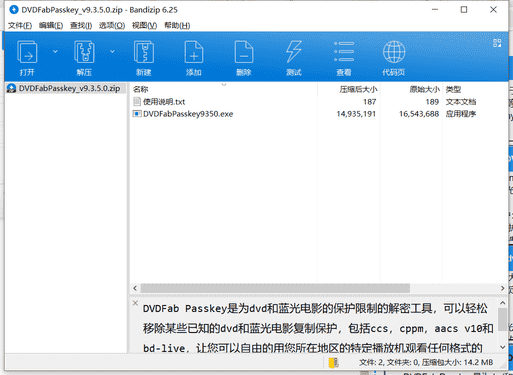The image size is (513, 375).
Task: Close the comment pane with the X
Action: pos(135,303)
